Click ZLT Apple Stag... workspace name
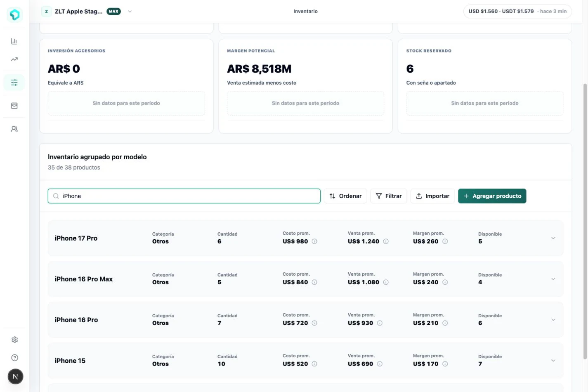This screenshot has height=392, width=588. [x=78, y=12]
